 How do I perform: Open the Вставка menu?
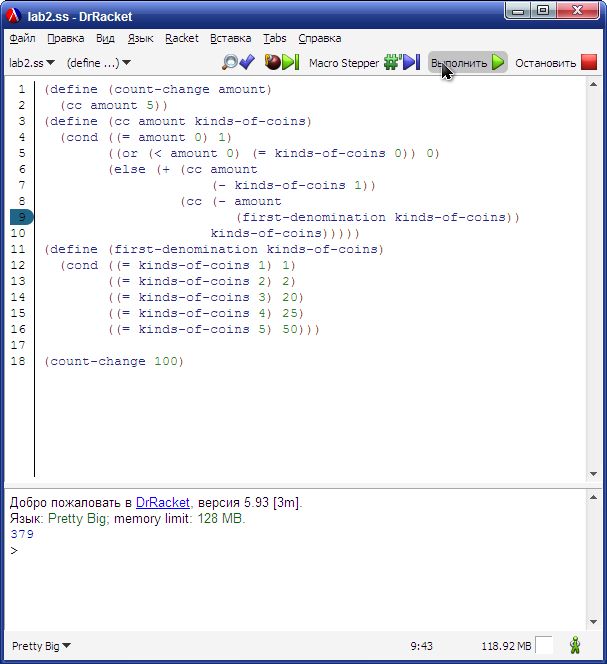pyautogui.click(x=230, y=38)
